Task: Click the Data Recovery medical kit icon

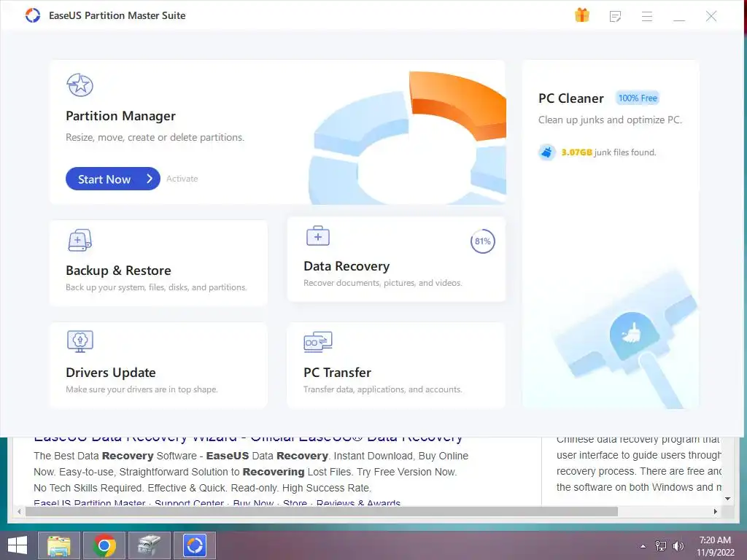Action: [x=318, y=236]
